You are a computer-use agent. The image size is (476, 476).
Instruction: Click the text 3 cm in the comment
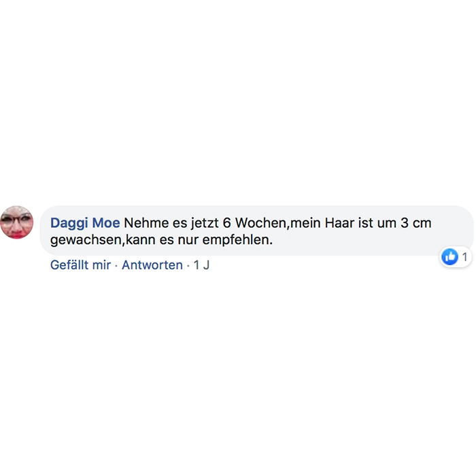click(x=416, y=223)
